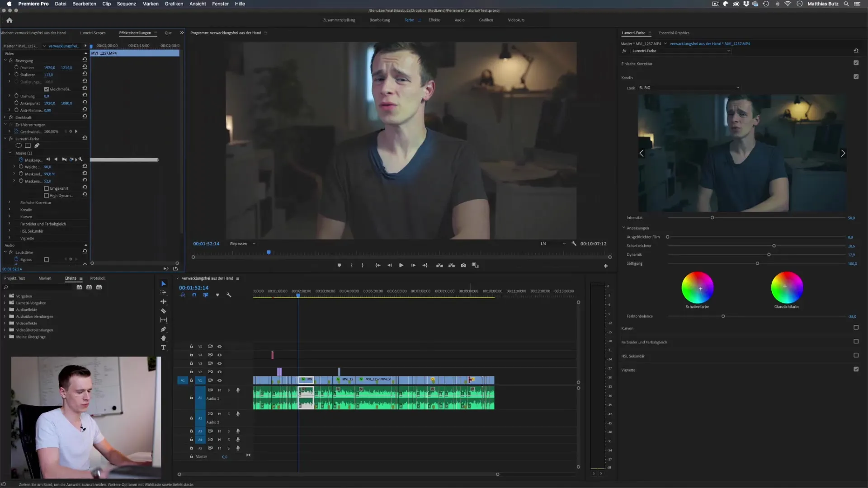
Task: Open the Sequenz menu
Action: point(126,4)
